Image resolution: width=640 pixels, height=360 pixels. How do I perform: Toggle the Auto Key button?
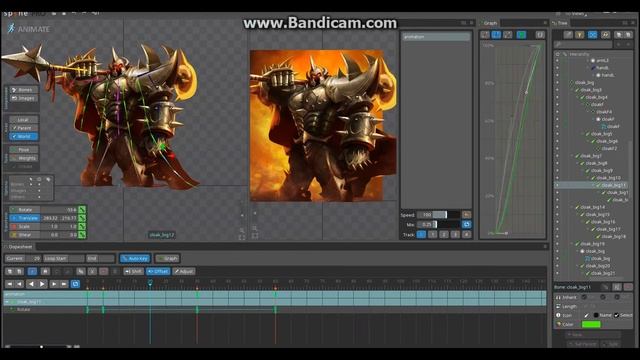coord(136,258)
